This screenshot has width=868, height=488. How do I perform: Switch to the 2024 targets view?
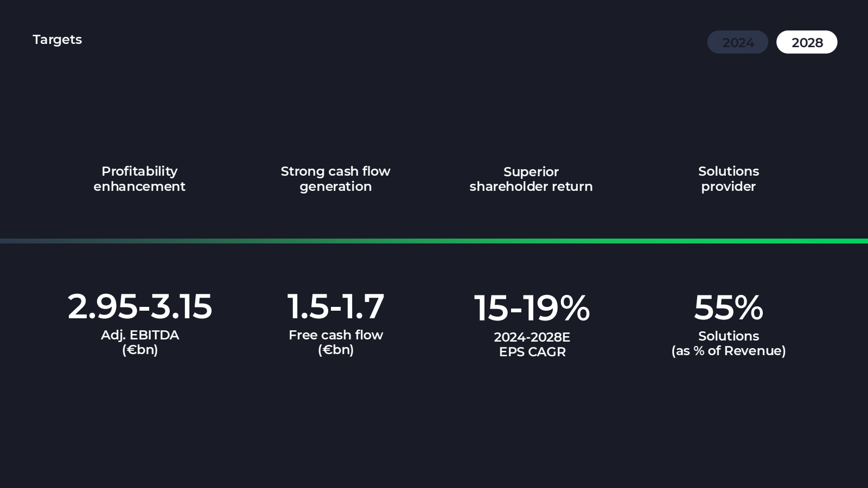point(737,42)
